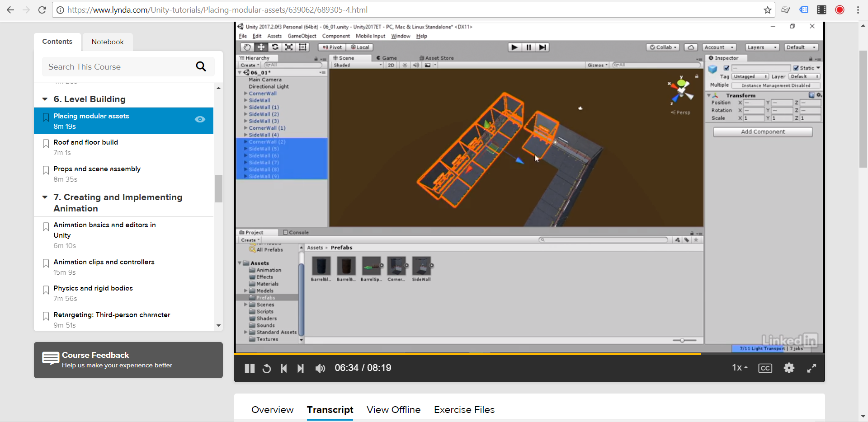Click the rewind replay icon
This screenshot has width=868, height=422.
tap(267, 368)
